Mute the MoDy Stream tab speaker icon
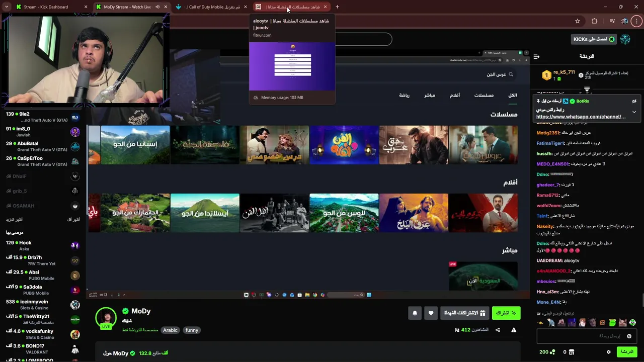 157,7
